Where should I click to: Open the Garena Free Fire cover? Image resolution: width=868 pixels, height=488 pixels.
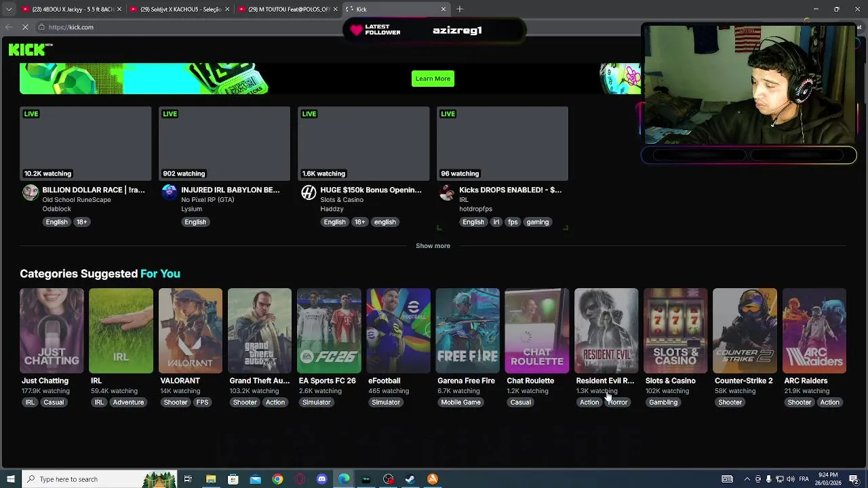click(x=468, y=331)
